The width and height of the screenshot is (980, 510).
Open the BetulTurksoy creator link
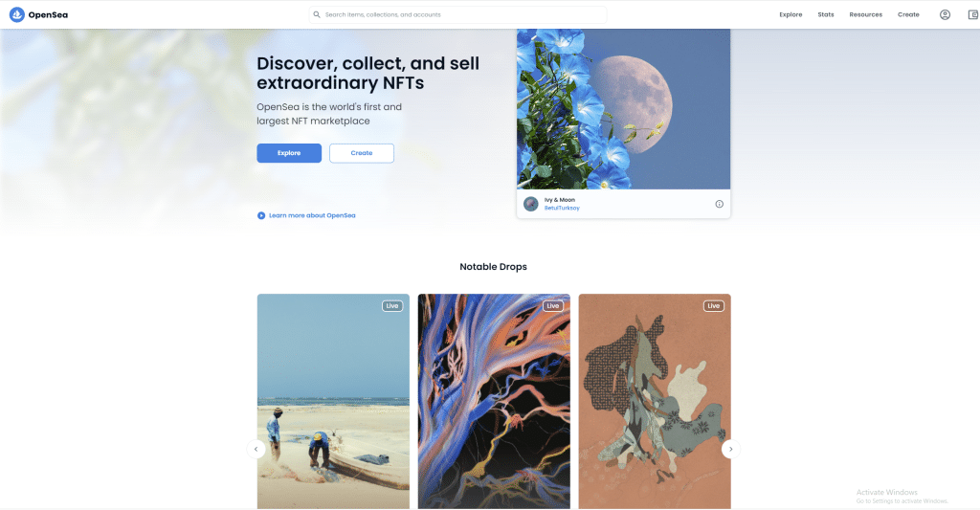562,209
